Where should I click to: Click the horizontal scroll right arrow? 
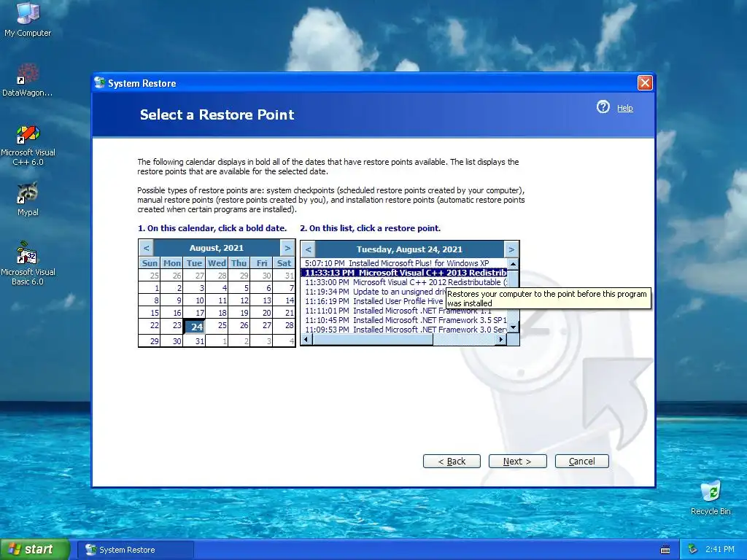click(x=501, y=339)
